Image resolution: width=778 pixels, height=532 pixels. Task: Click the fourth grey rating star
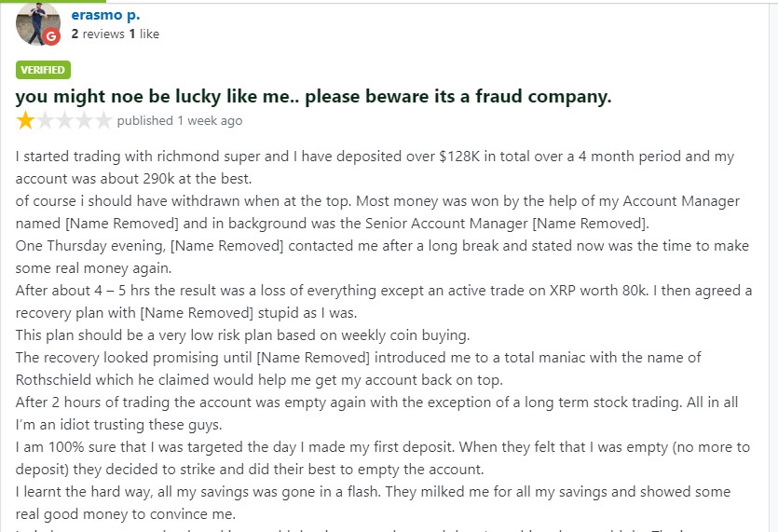pyautogui.click(x=84, y=120)
